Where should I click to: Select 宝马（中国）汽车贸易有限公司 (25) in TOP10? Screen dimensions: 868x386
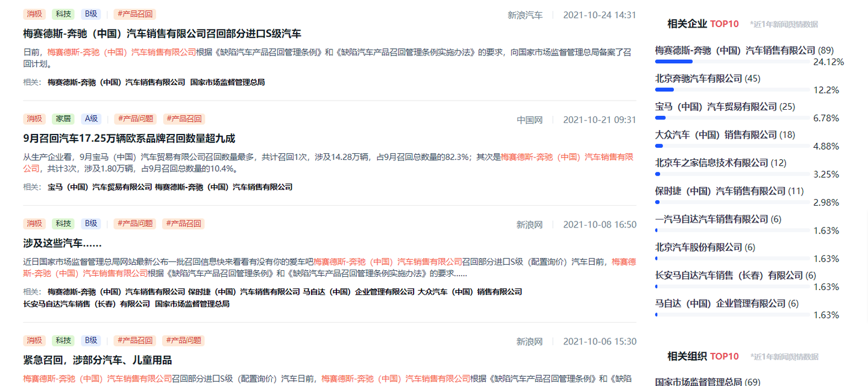[725, 107]
